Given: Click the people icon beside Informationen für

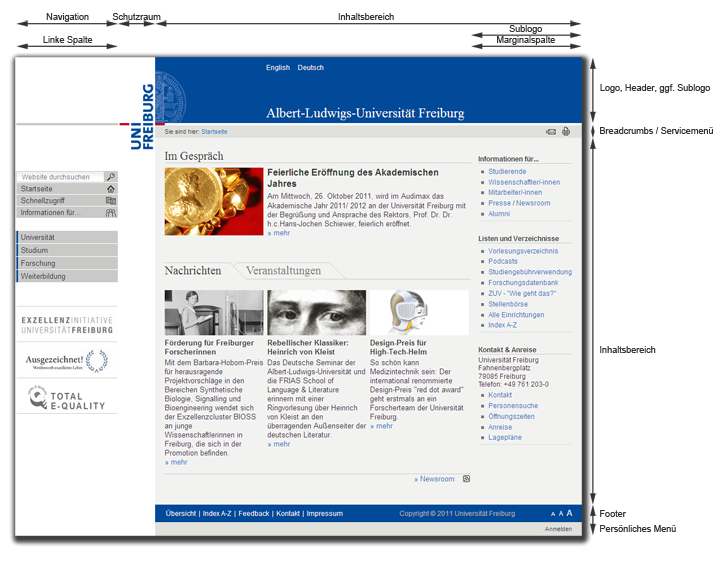Looking at the screenshot, I should click(111, 213).
